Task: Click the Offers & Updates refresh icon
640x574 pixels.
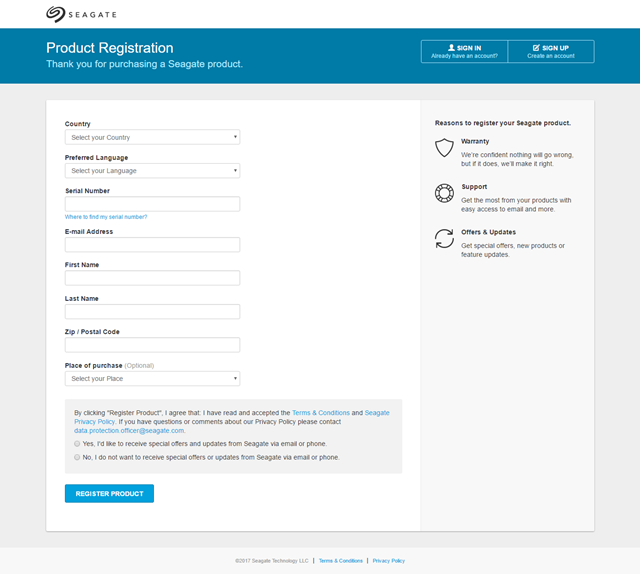Action: [x=444, y=238]
